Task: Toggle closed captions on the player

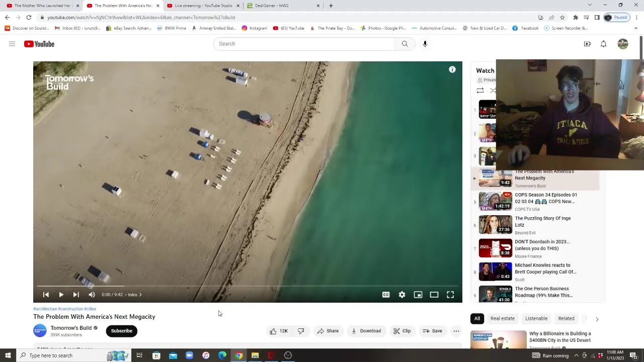Action: pos(386,295)
